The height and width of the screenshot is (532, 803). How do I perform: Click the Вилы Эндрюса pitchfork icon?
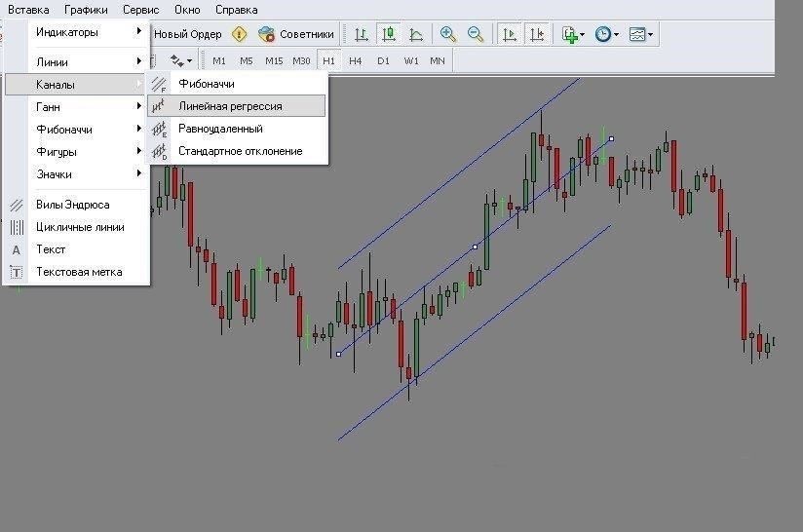[x=17, y=205]
